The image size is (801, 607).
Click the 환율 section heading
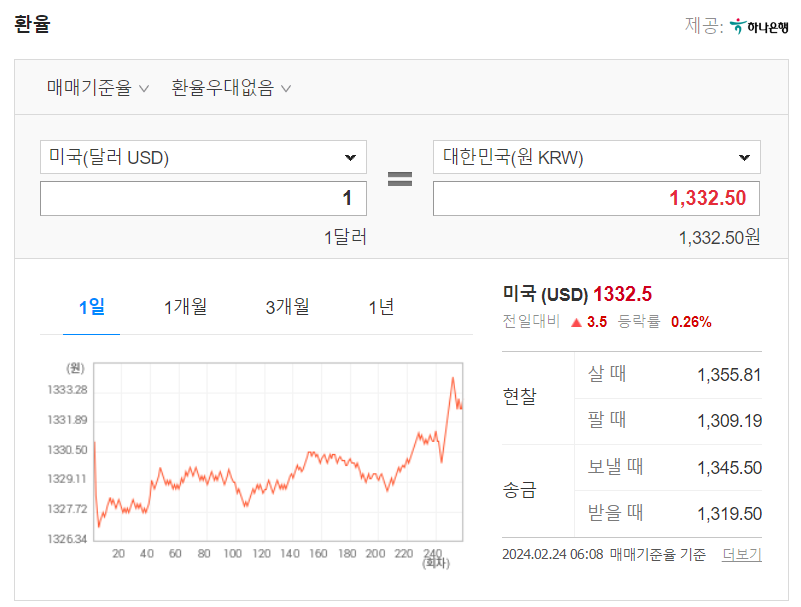(32, 25)
